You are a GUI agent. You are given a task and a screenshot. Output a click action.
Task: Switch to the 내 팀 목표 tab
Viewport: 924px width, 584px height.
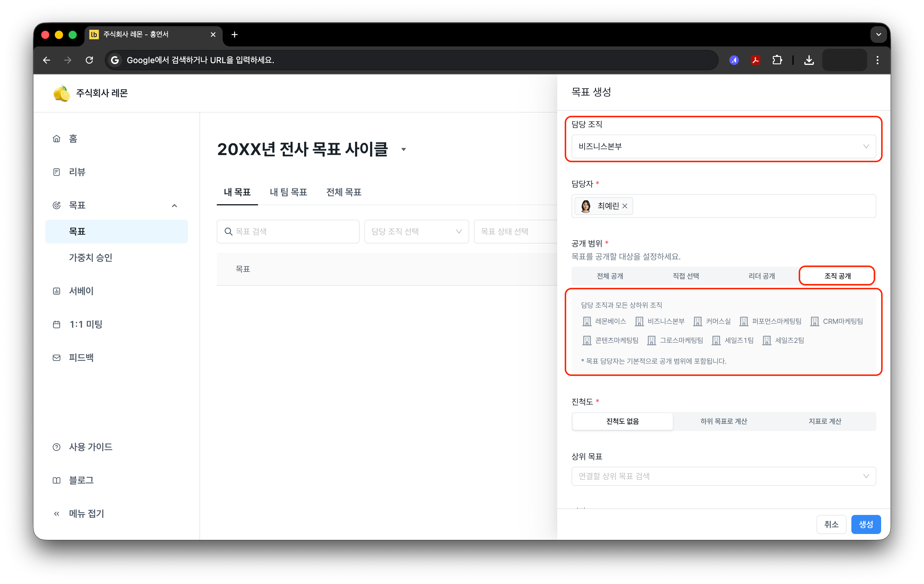click(x=288, y=192)
